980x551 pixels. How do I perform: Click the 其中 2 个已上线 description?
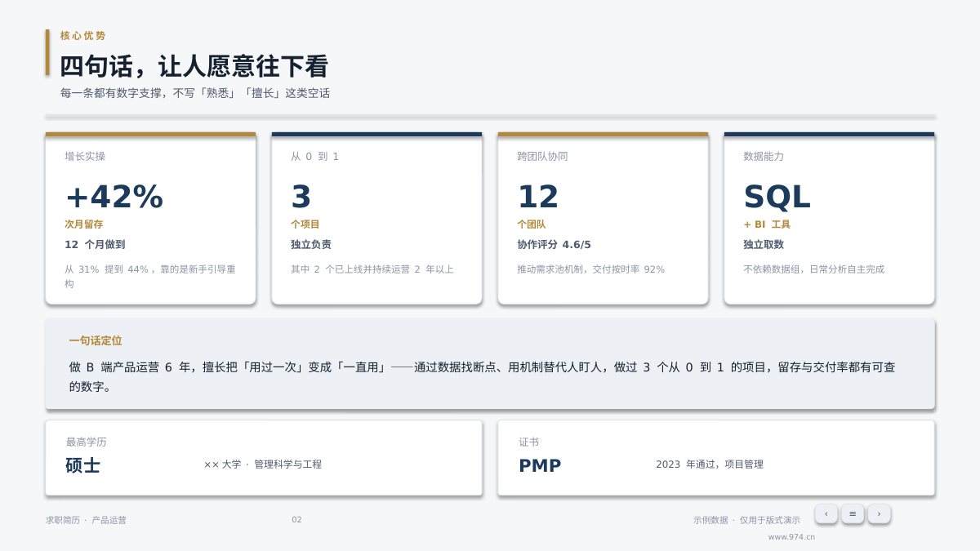tap(372, 269)
